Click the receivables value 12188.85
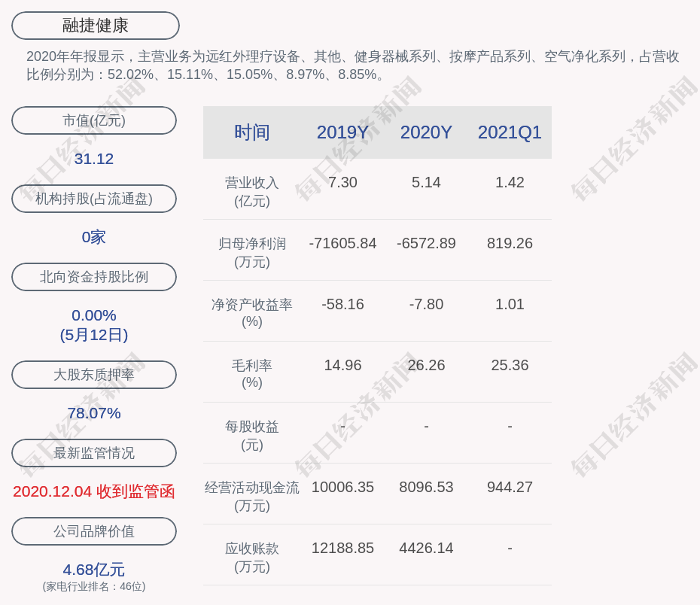This screenshot has height=605, width=700. pyautogui.click(x=343, y=548)
